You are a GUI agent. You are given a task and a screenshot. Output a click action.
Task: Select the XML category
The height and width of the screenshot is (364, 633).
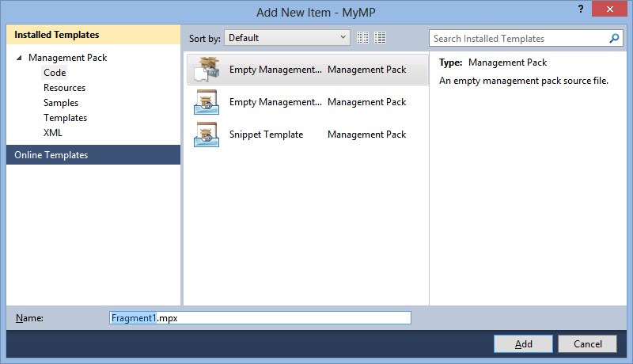(x=53, y=133)
